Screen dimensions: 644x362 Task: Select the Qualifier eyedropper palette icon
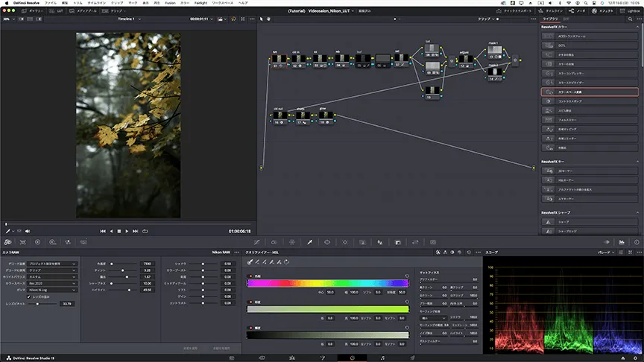310,242
